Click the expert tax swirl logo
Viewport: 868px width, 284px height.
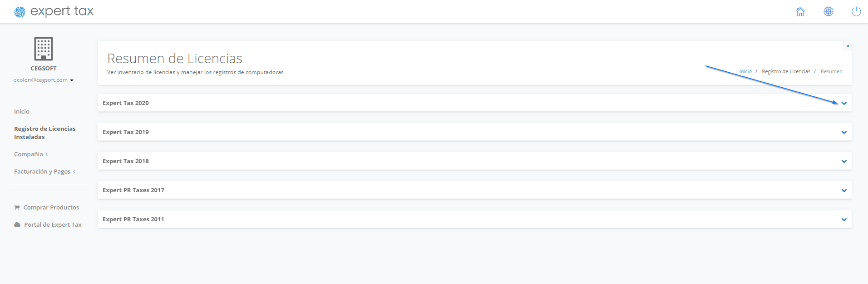[x=20, y=12]
